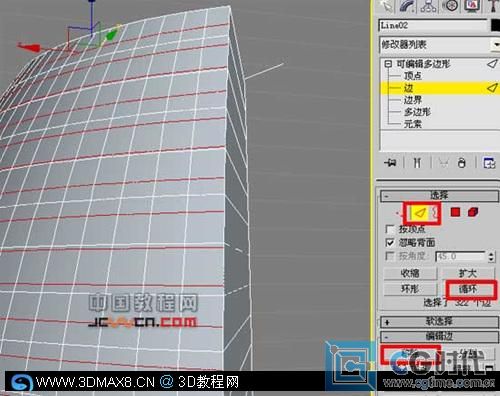500x396 pixels.
Task: Select the 元素 sub-object level in stack
Action: click(x=413, y=124)
